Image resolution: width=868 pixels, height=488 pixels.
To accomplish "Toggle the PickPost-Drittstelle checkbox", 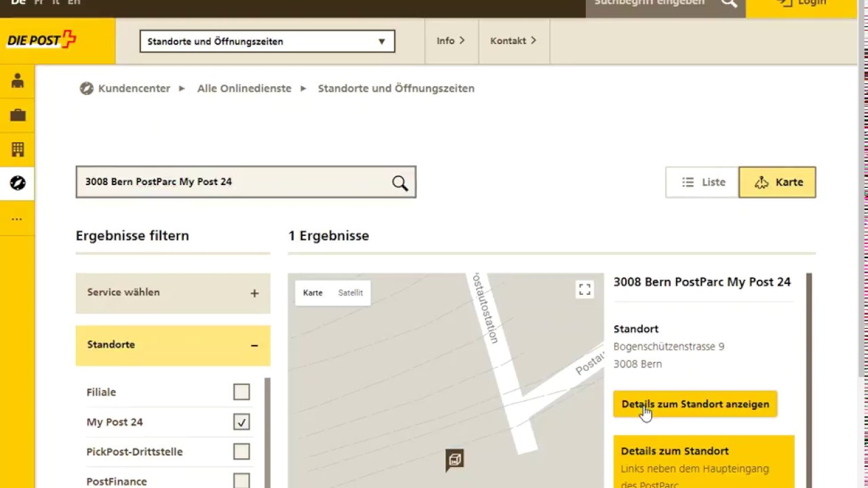I will (241, 451).
